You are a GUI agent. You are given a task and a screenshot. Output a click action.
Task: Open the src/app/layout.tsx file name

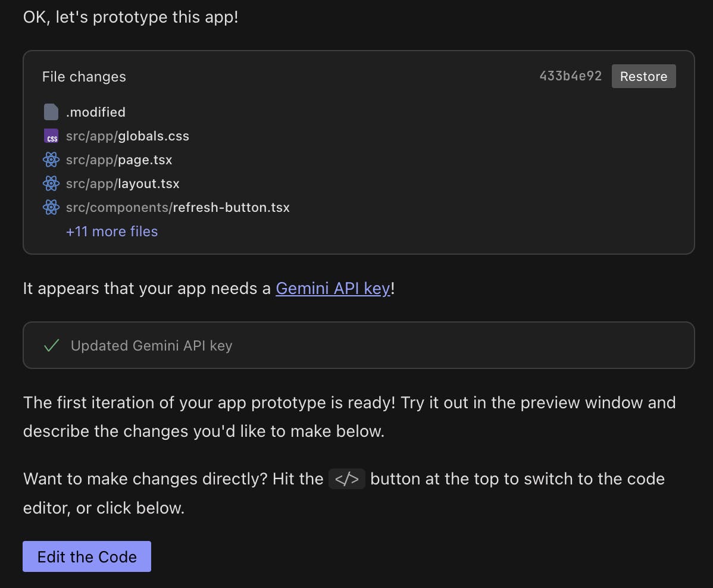click(123, 184)
